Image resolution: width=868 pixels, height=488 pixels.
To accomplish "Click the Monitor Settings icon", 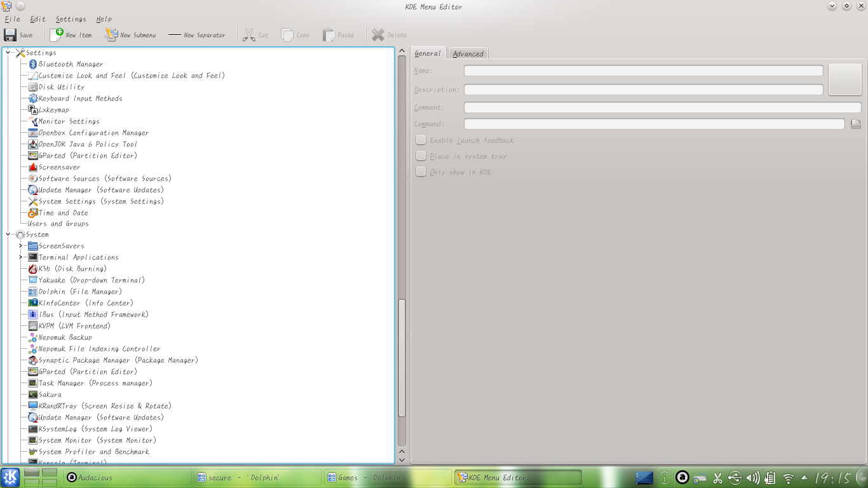I will 33,121.
